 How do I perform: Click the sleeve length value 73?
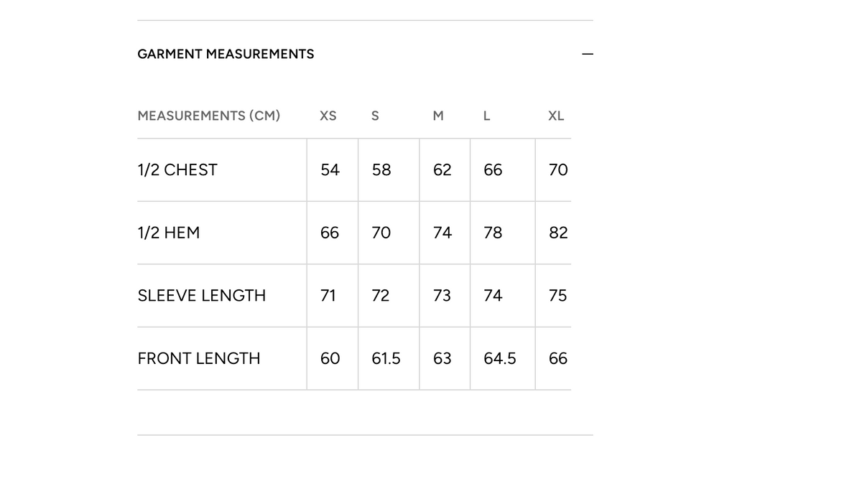point(442,296)
